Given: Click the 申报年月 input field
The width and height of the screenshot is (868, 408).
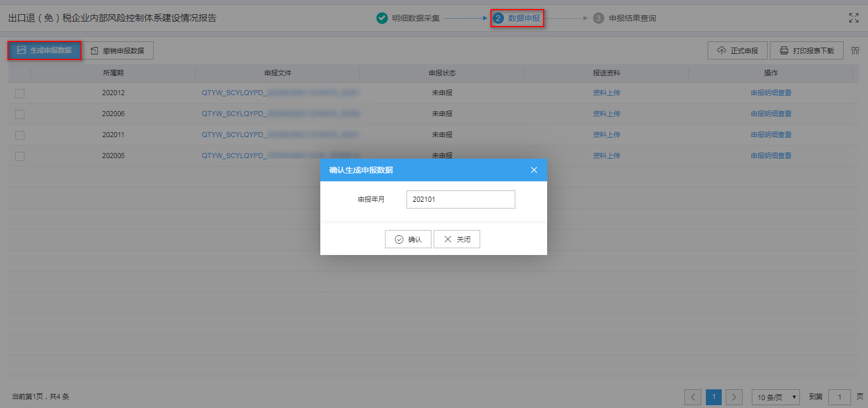Looking at the screenshot, I should [461, 199].
